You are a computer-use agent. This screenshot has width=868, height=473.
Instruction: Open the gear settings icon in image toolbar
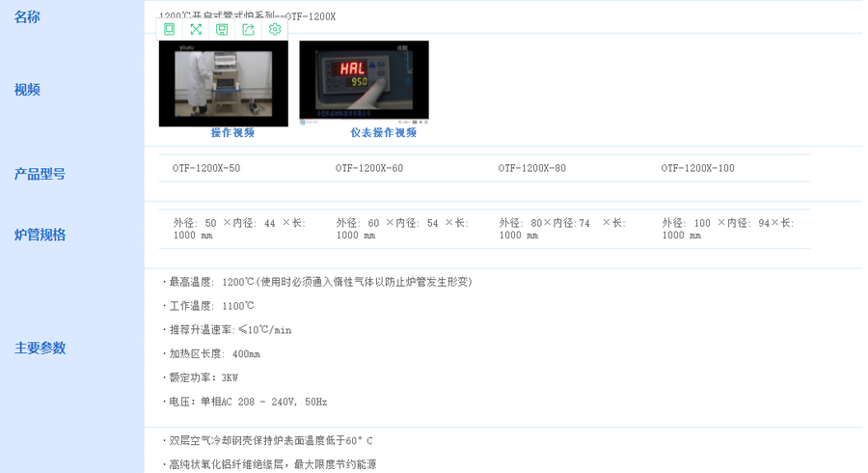click(x=275, y=29)
